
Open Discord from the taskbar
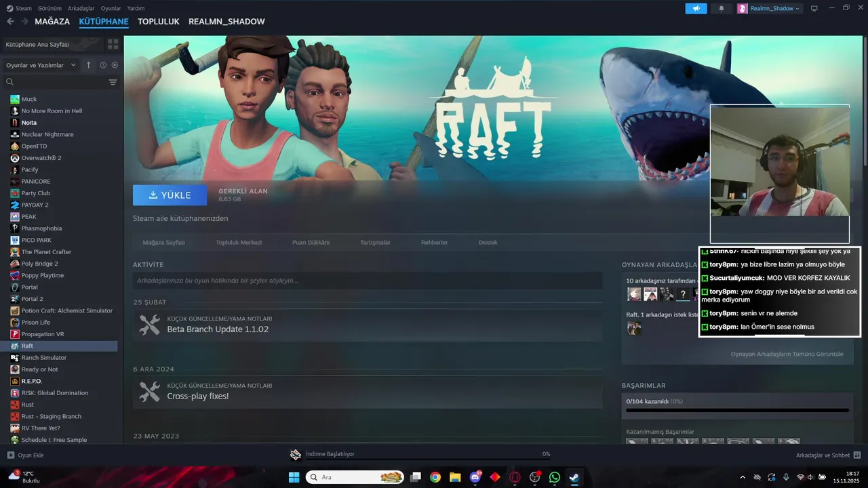click(475, 477)
